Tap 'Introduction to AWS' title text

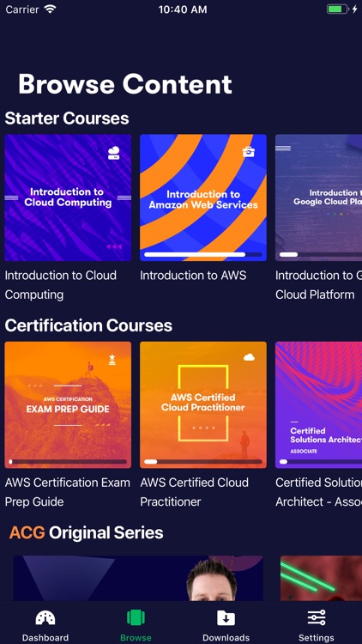[x=193, y=275]
